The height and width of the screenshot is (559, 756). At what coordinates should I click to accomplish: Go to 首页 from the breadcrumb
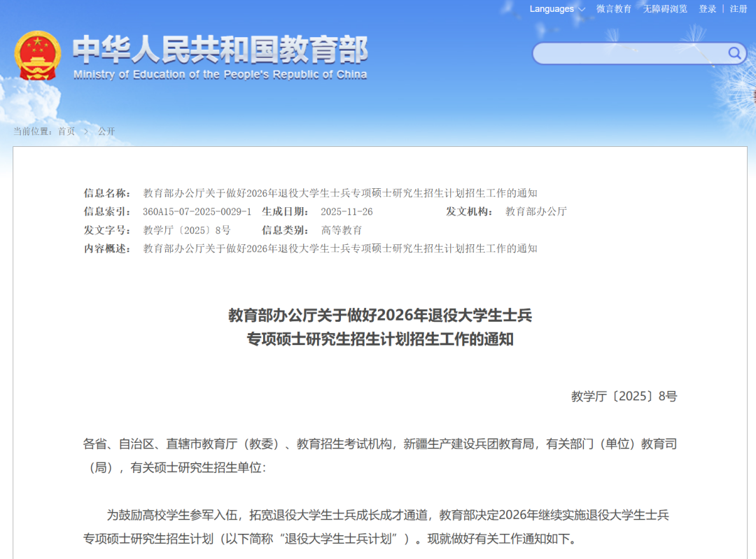coord(66,132)
